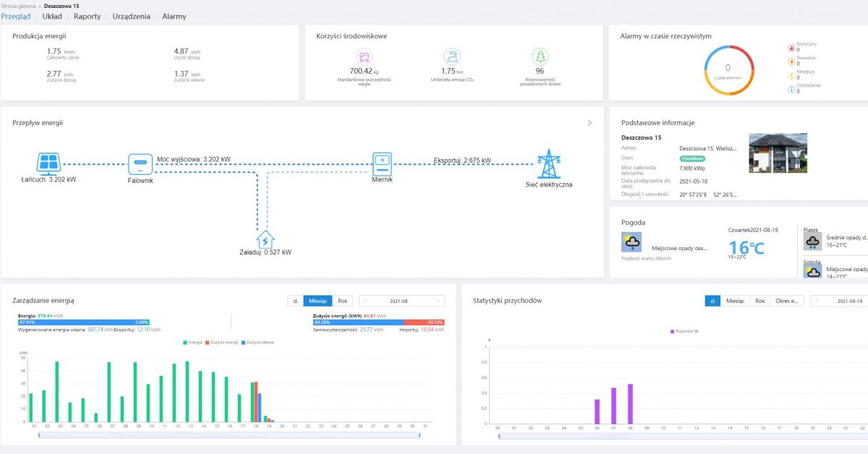
Task: Click the planted trees equivalent icon
Action: 540,56
